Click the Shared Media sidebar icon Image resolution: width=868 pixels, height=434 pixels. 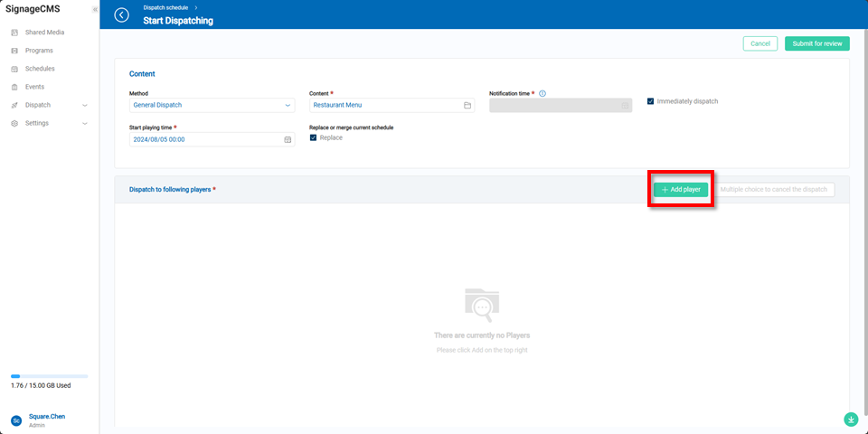click(x=14, y=33)
